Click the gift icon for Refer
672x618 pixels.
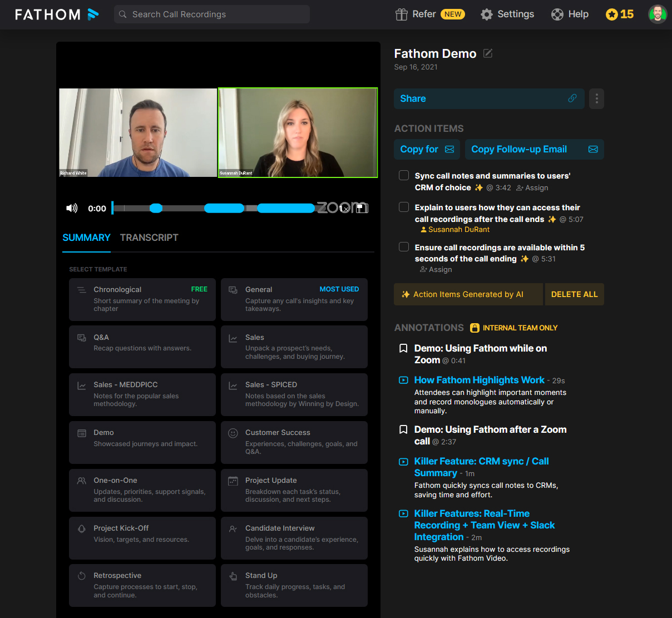tap(401, 14)
